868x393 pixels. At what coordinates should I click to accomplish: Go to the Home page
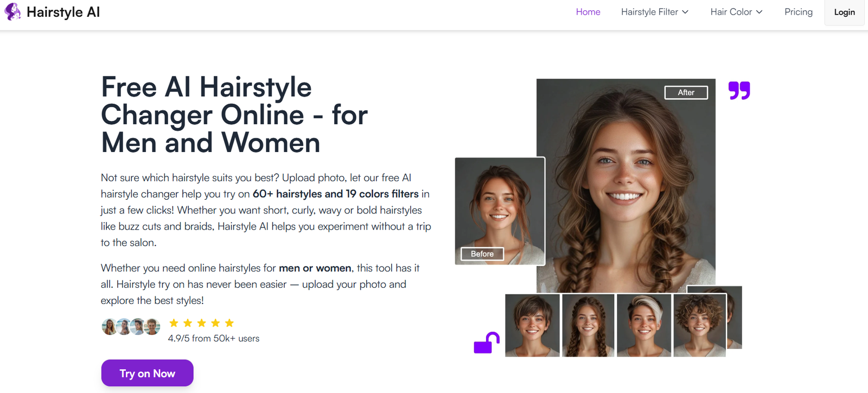[588, 12]
